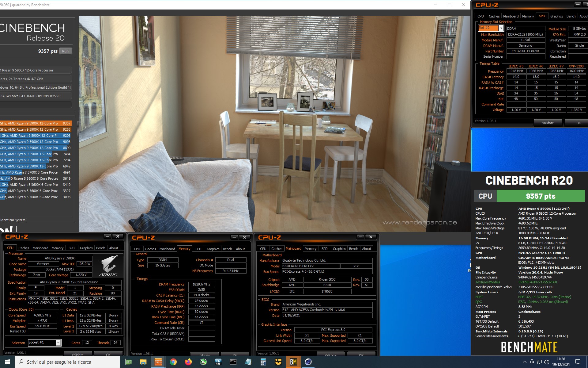Open About tab in CPU-Z Mainboard window

coord(366,249)
